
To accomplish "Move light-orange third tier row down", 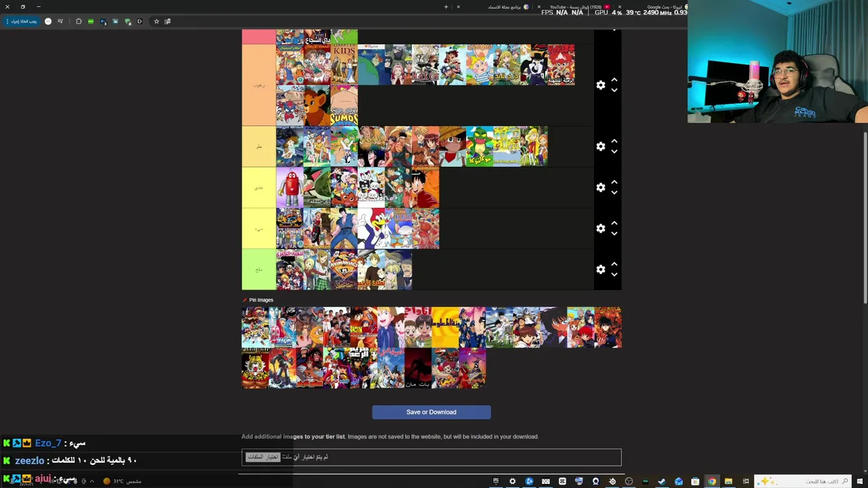I will coord(614,152).
